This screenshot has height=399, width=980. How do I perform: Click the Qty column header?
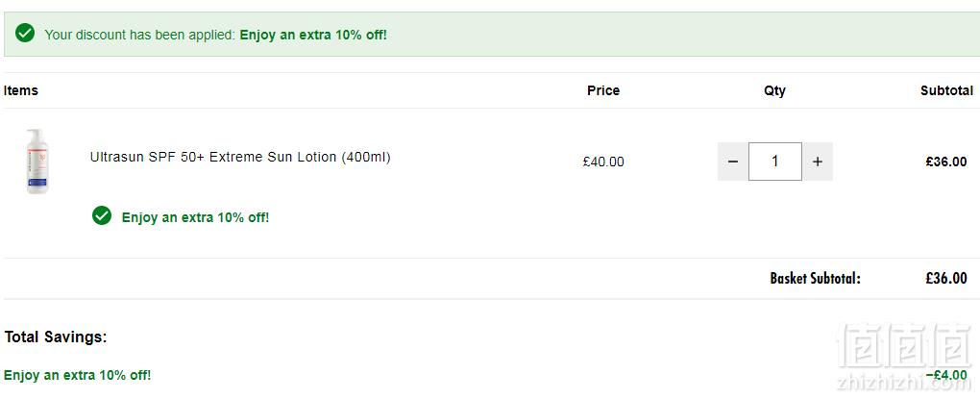774,90
